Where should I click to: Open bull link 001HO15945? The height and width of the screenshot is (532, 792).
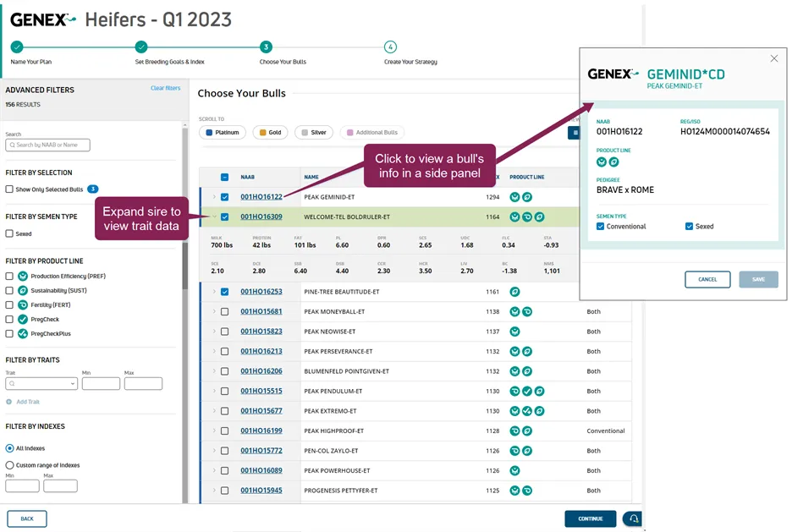(x=261, y=490)
